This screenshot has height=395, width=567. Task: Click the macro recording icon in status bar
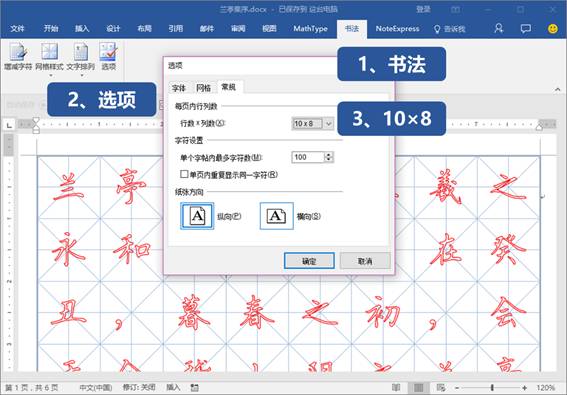tap(195, 388)
